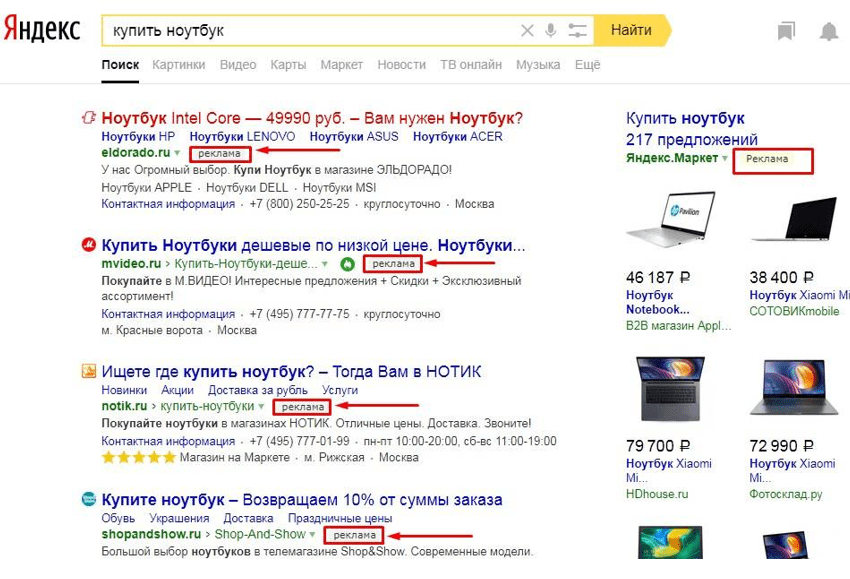This screenshot has height=579, width=850.
Task: Open the Карты tab
Action: tap(288, 65)
